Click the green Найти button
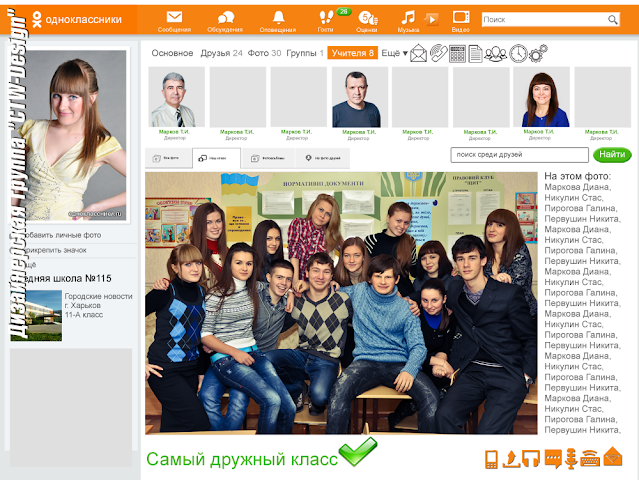 point(612,154)
